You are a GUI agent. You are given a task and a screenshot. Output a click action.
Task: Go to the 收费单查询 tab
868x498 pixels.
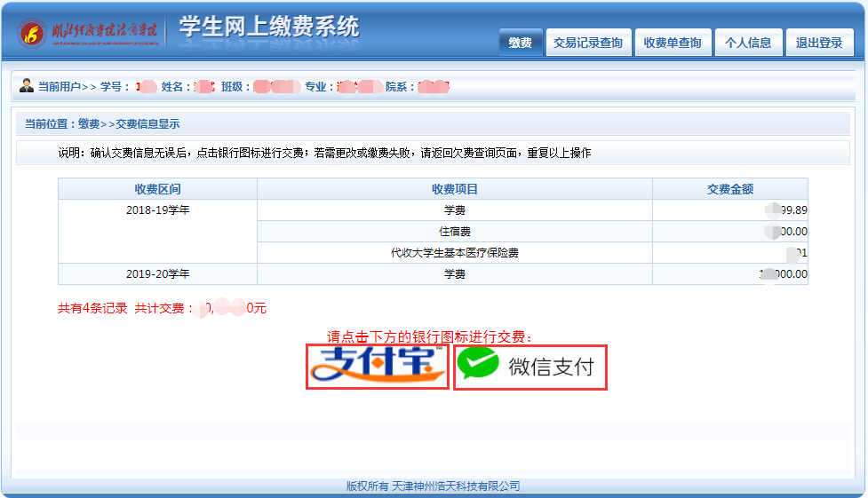[673, 43]
